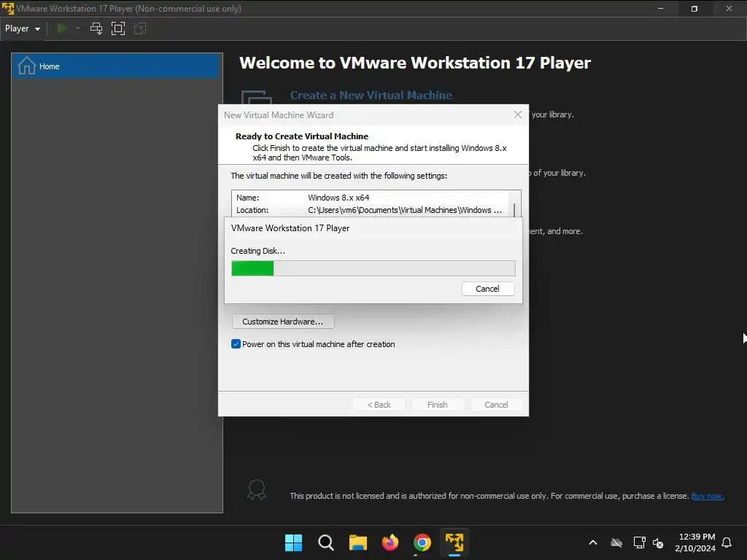Open taskbar Search
The width and height of the screenshot is (747, 560).
pyautogui.click(x=326, y=542)
